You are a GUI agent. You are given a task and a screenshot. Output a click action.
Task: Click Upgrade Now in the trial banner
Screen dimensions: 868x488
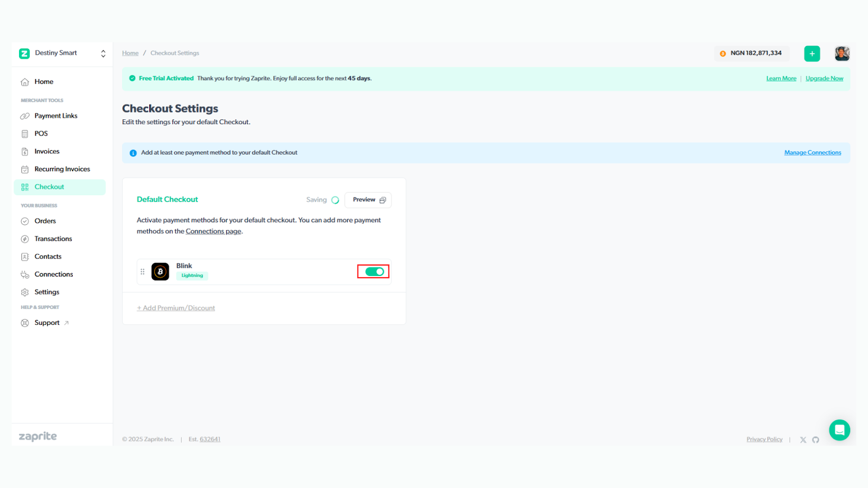[x=824, y=79]
